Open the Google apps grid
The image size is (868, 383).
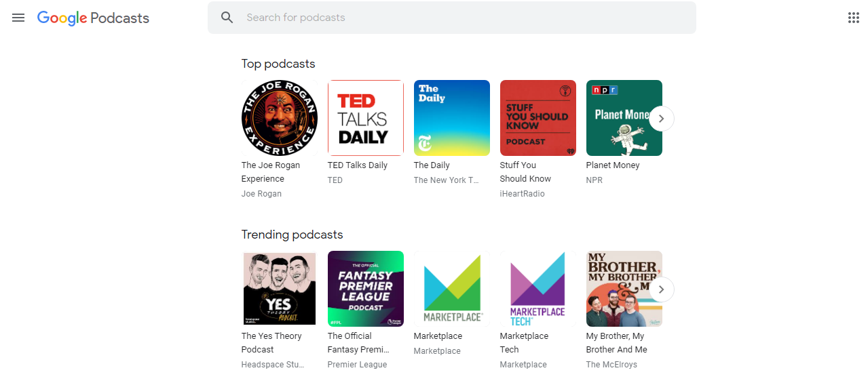pos(854,18)
